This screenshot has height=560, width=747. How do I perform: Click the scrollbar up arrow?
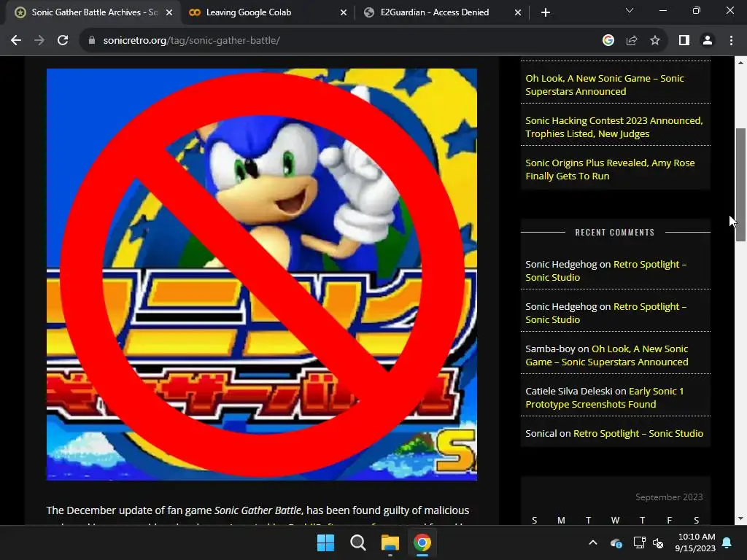740,63
